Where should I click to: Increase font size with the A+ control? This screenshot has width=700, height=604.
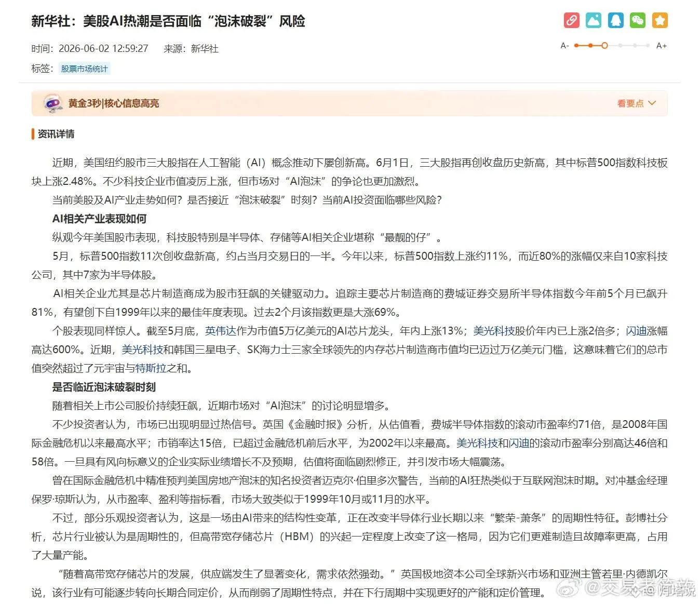[x=661, y=46]
